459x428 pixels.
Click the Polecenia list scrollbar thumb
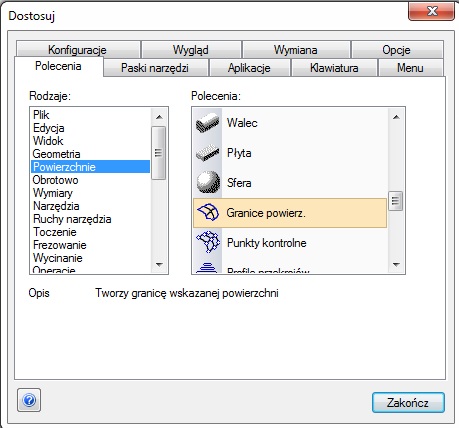tap(396, 201)
